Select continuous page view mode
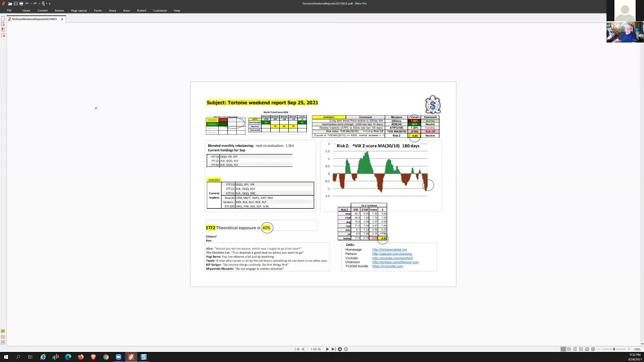The height and width of the screenshot is (362, 644). (569, 349)
